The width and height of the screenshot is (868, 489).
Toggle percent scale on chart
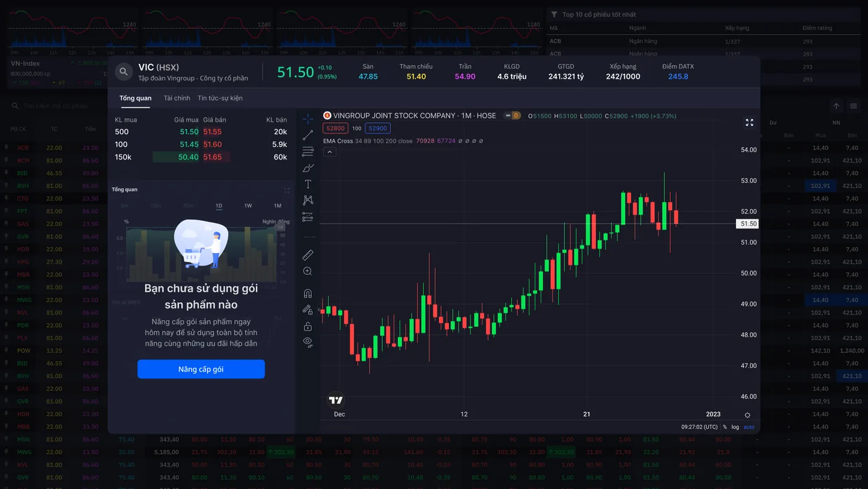point(725,427)
